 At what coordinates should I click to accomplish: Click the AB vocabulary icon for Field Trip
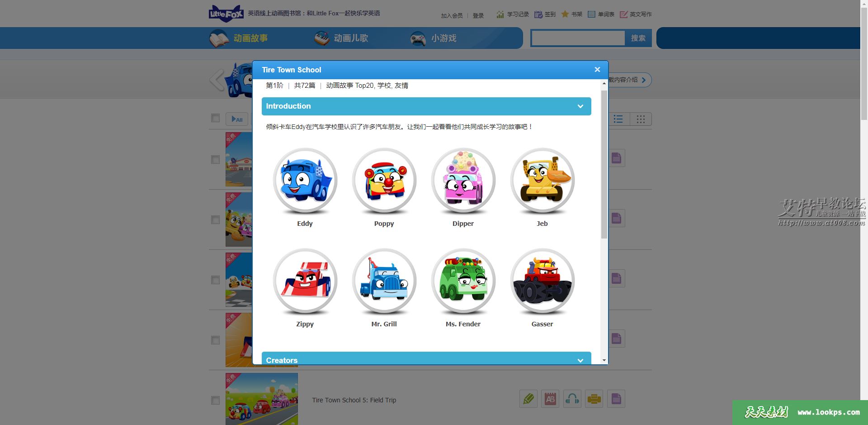pos(550,399)
